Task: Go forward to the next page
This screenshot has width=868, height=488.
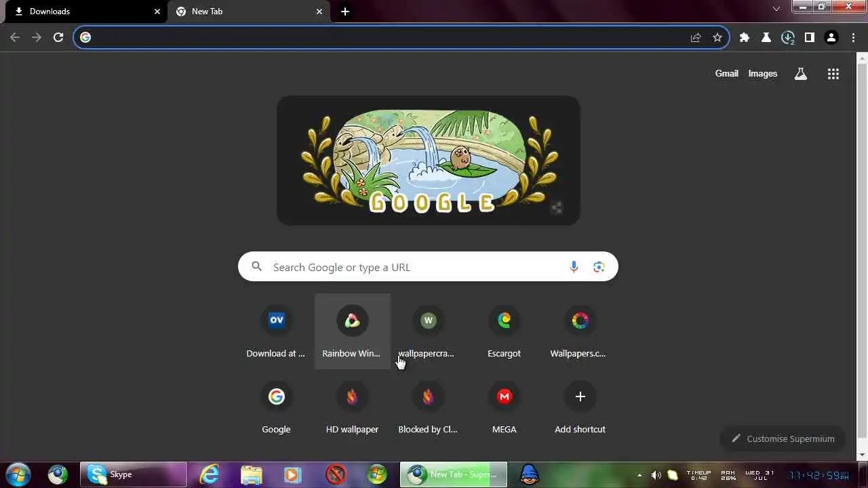Action: click(x=37, y=37)
